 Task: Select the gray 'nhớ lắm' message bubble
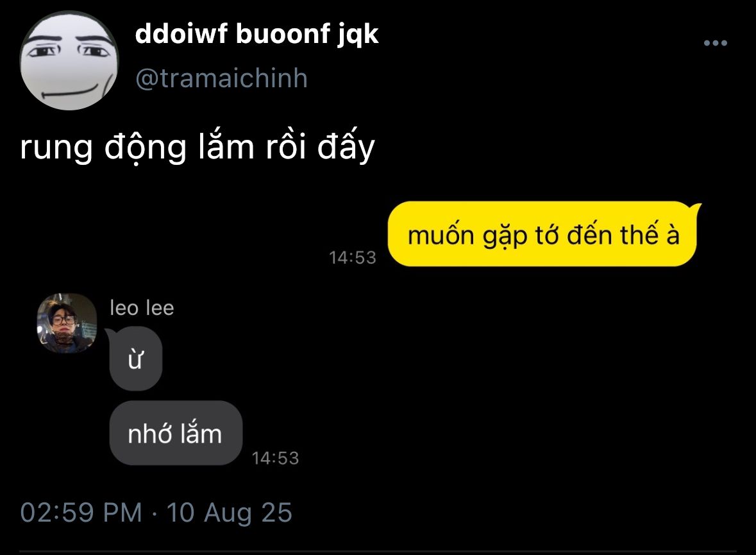coord(176,433)
